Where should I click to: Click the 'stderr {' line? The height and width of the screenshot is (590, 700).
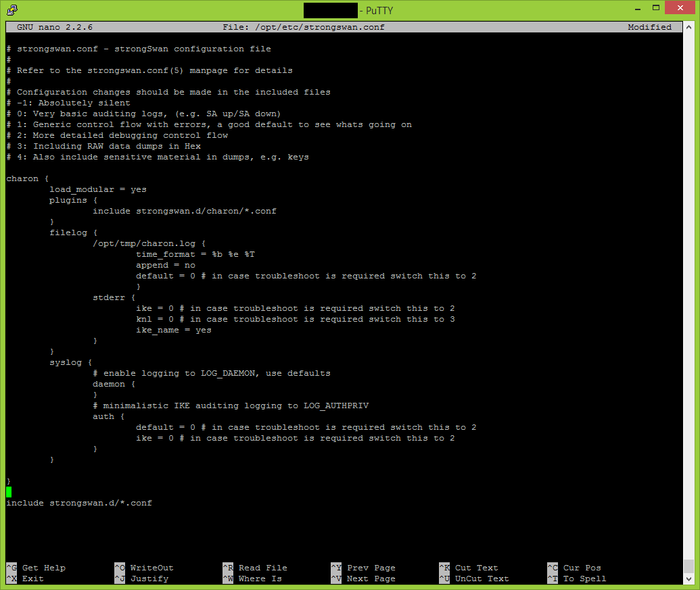[114, 297]
